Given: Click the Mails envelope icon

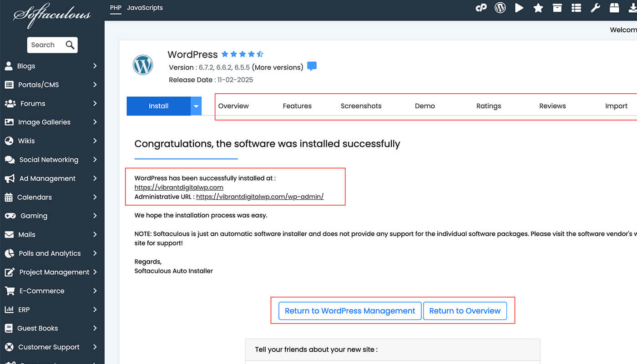Looking at the screenshot, I should [x=9, y=234].
